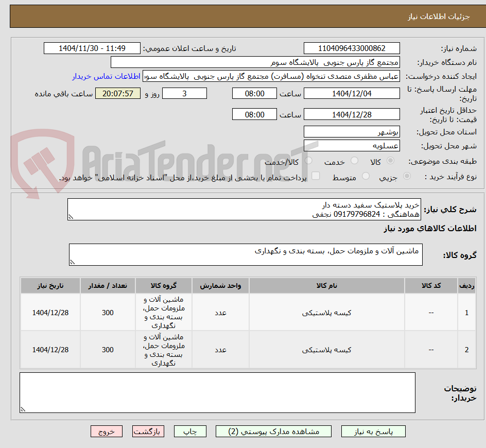Click the requester field عباس مظفری
486x448 pixels.
click(x=271, y=76)
